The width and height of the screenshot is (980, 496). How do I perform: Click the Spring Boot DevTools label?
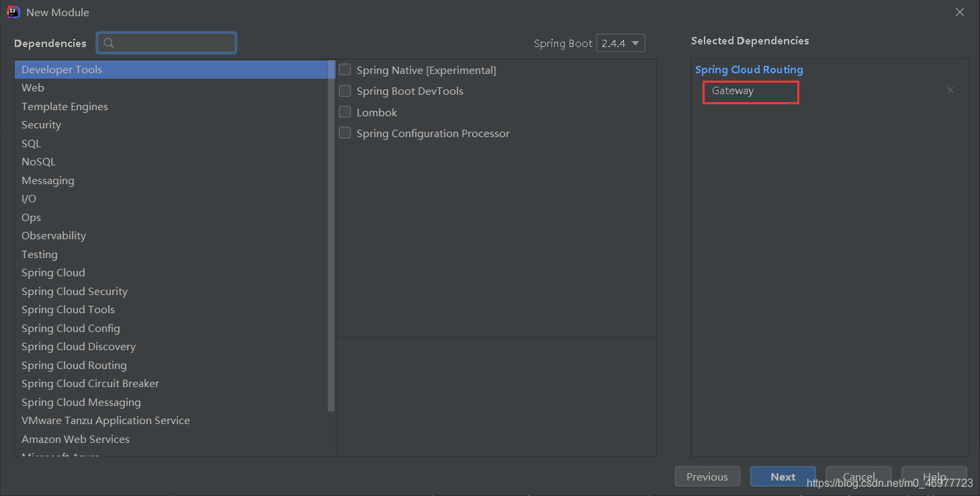pyautogui.click(x=410, y=91)
